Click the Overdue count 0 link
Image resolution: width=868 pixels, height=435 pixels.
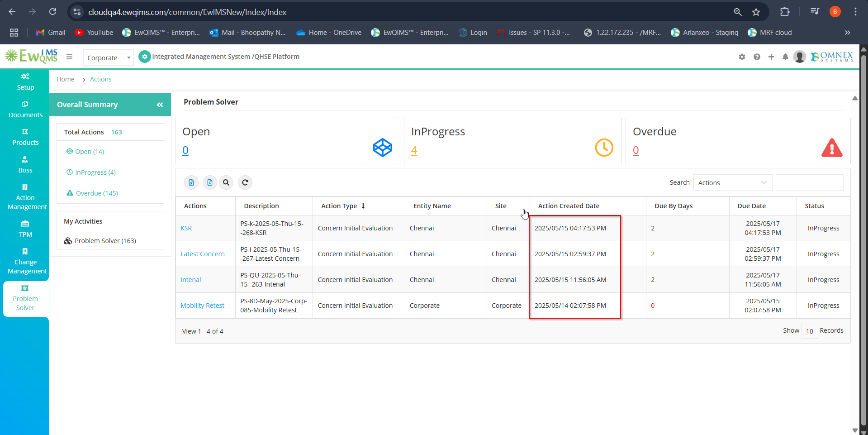click(636, 150)
